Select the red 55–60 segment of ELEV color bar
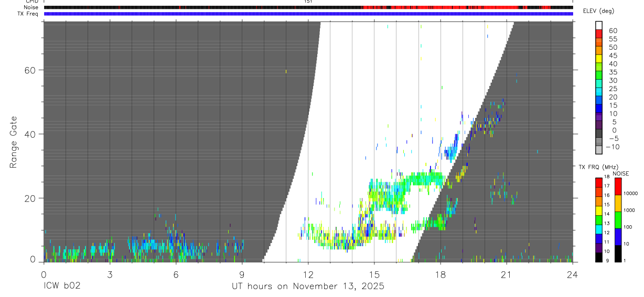The image size is (644, 297). [599, 34]
